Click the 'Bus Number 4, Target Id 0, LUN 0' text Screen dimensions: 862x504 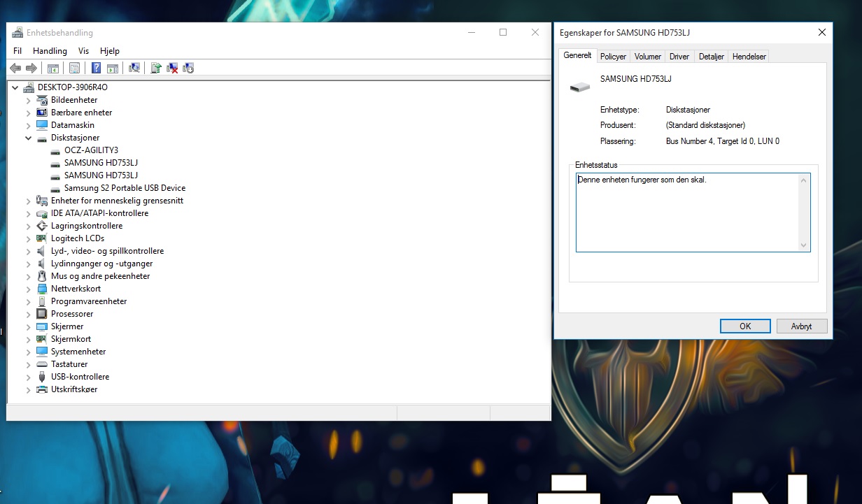tap(723, 141)
